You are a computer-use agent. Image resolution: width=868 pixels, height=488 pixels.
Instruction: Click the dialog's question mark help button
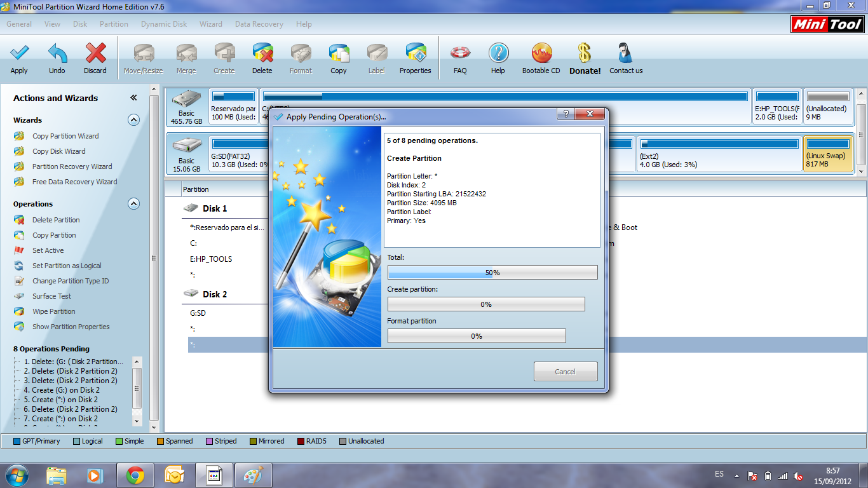tap(566, 114)
